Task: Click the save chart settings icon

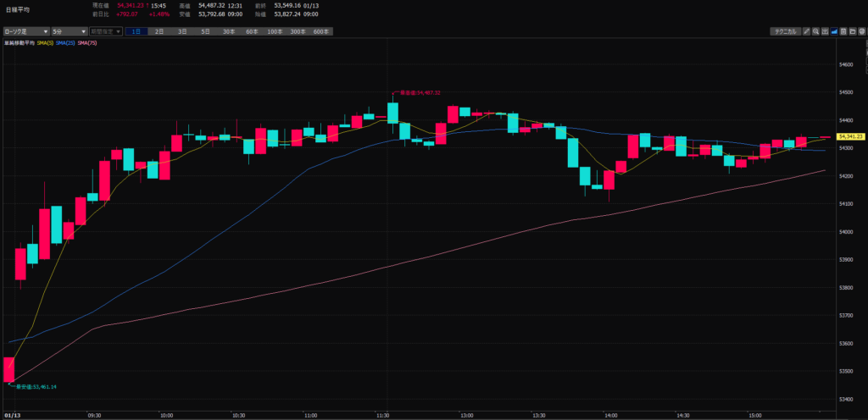Action: pos(845,31)
